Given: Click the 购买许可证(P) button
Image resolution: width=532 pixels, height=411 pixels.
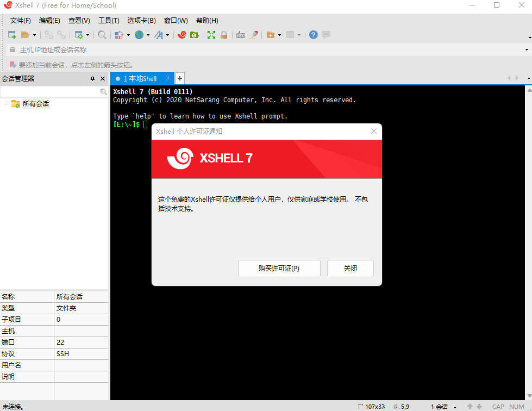Looking at the screenshot, I should tap(279, 268).
